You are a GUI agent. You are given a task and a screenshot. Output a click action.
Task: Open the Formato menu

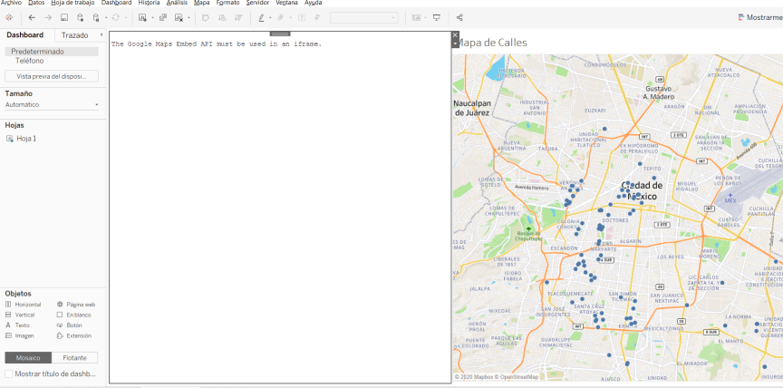point(228,2)
